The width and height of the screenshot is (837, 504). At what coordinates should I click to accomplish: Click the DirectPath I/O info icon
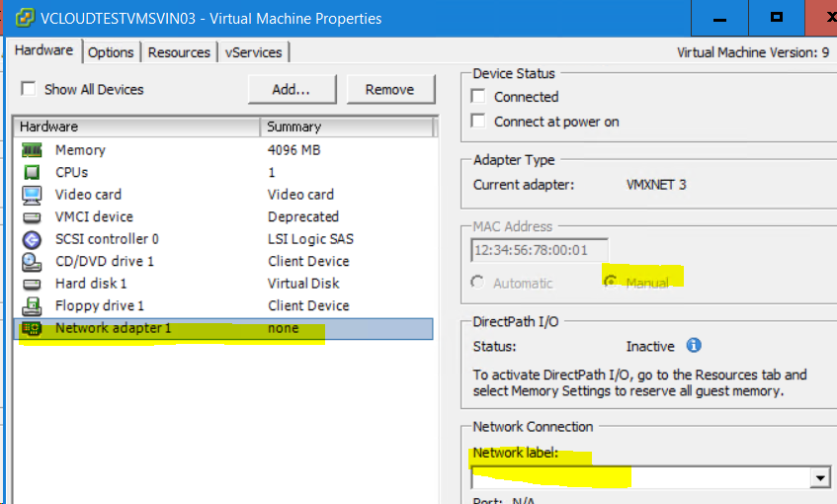point(694,346)
